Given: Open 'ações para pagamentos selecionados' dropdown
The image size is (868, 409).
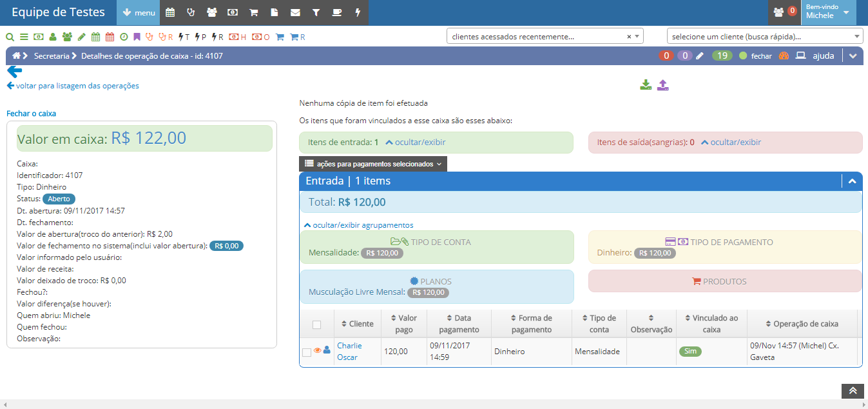Looking at the screenshot, I should [x=372, y=164].
